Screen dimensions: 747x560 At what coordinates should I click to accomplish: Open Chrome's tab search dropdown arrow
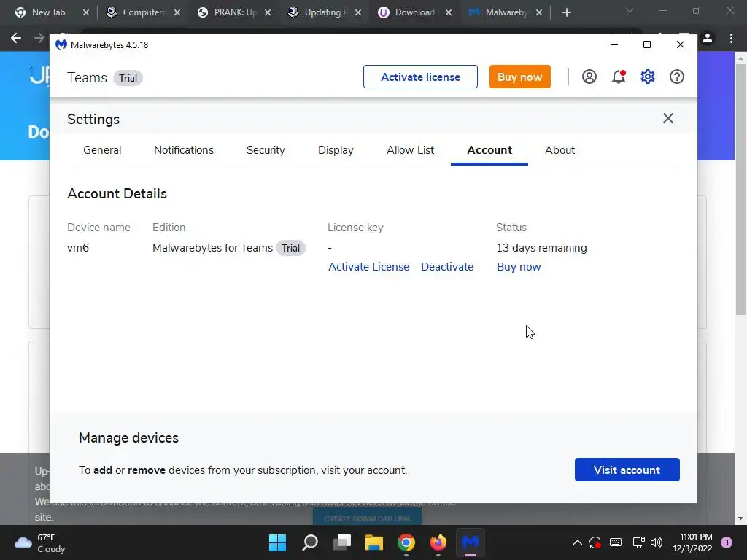tap(630, 10)
